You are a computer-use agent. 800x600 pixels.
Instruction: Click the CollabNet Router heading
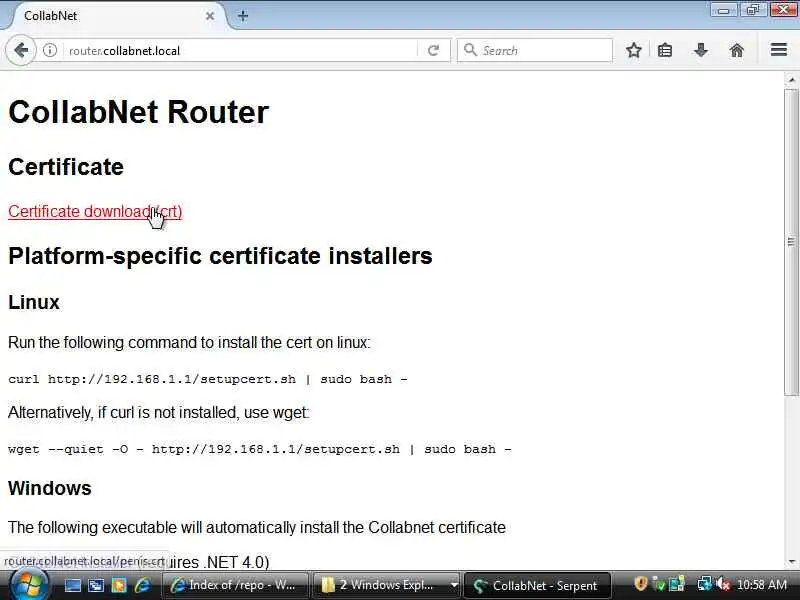tap(138, 112)
